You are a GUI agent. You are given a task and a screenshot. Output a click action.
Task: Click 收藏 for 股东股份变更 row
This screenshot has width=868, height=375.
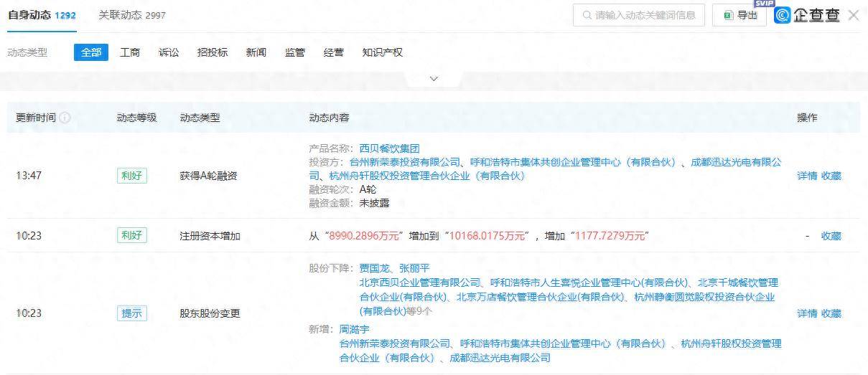(x=831, y=313)
